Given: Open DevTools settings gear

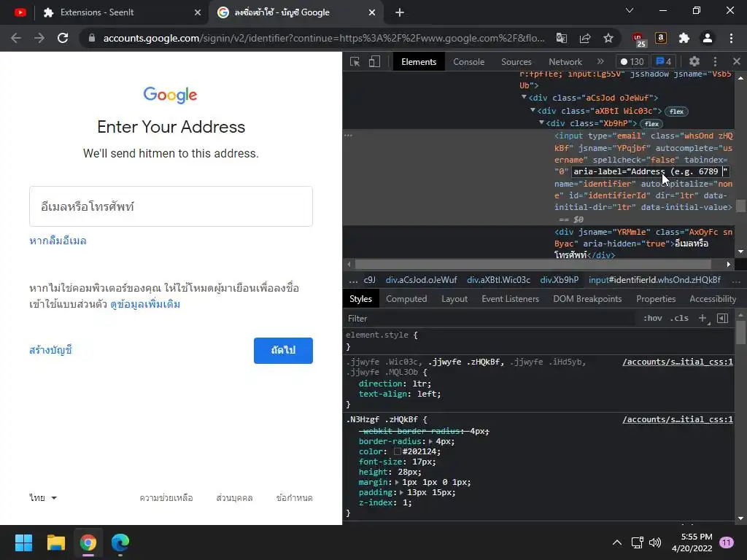Looking at the screenshot, I should pyautogui.click(x=694, y=61).
